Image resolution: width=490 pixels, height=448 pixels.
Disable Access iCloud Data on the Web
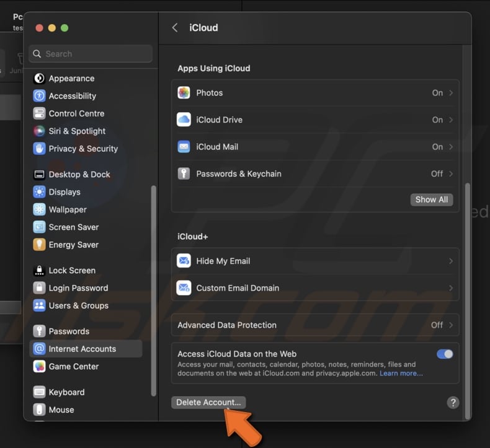click(445, 354)
